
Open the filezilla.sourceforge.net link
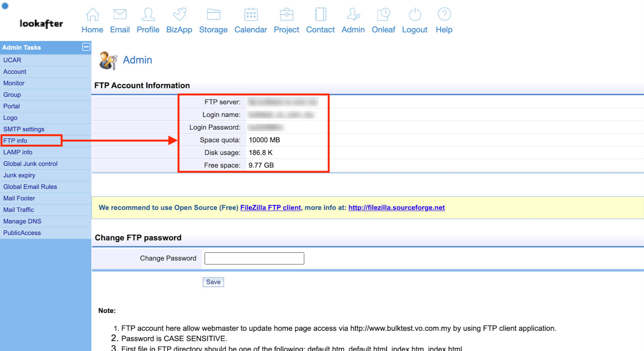396,208
